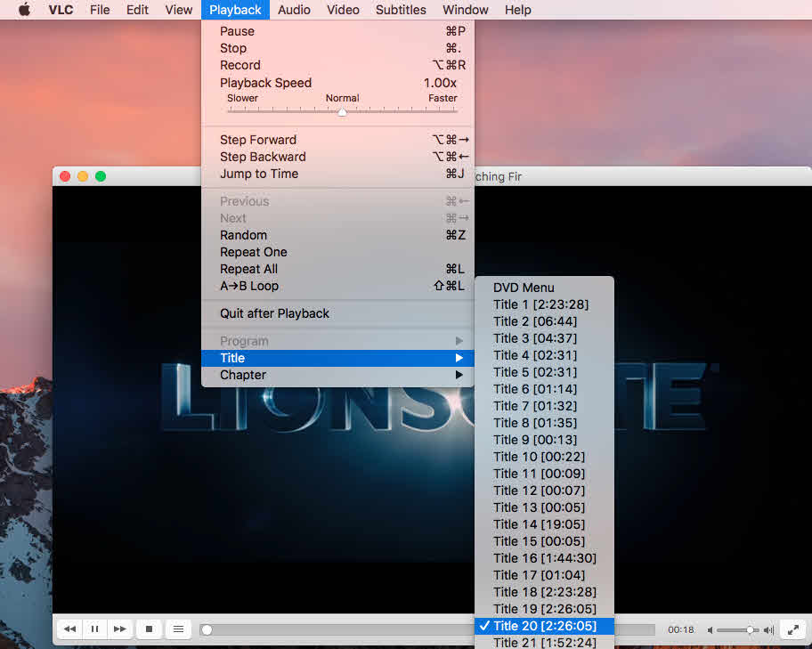812x649 pixels.
Task: Expand the Chapter submenu
Action: point(337,375)
